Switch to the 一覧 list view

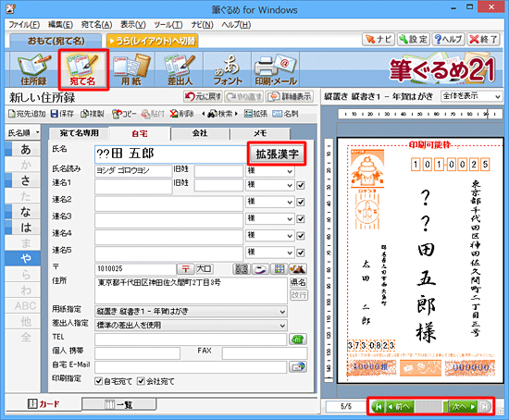click(119, 404)
